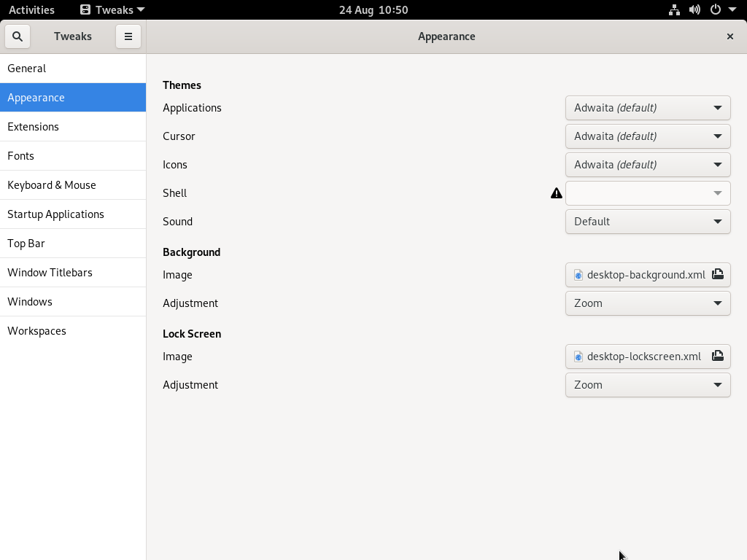Click the folder icon for desktop-lockscreen.xml

point(718,356)
